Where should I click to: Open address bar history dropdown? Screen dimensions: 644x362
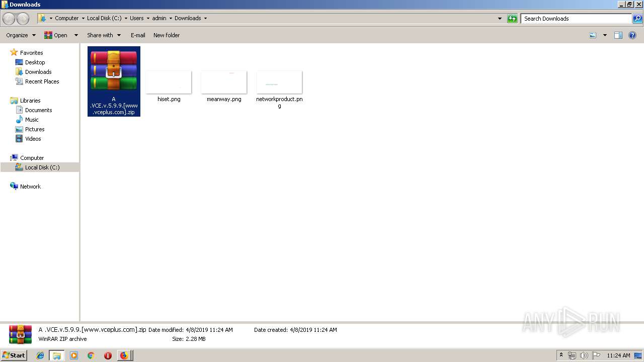[500, 19]
